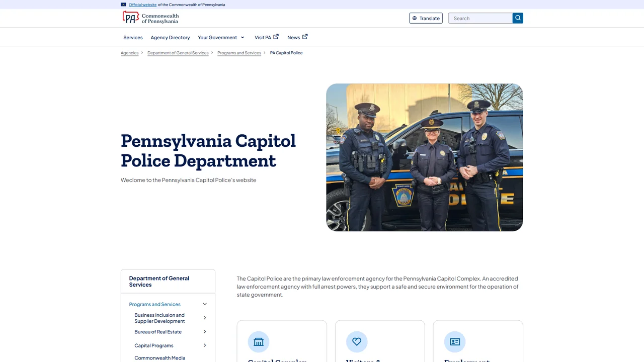Go to Department of General Services breadcrumb
The image size is (644, 362).
(178, 53)
